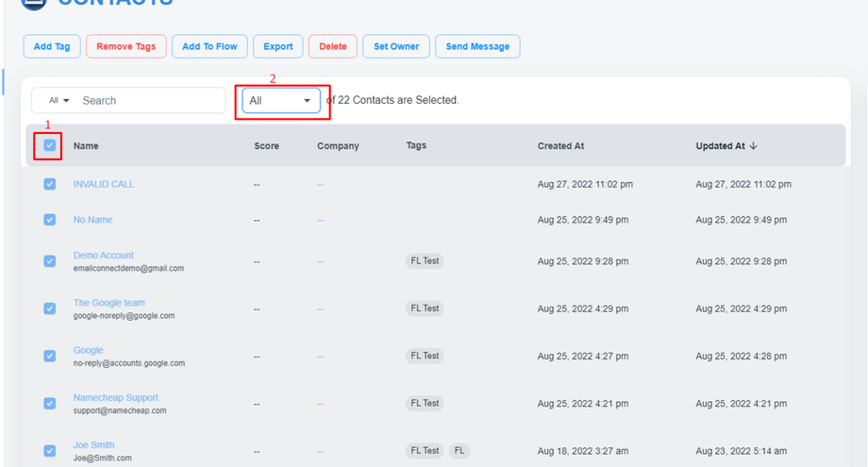The width and height of the screenshot is (868, 467).
Task: Uncheck the Demo Account row checkbox
Action: 50,261
